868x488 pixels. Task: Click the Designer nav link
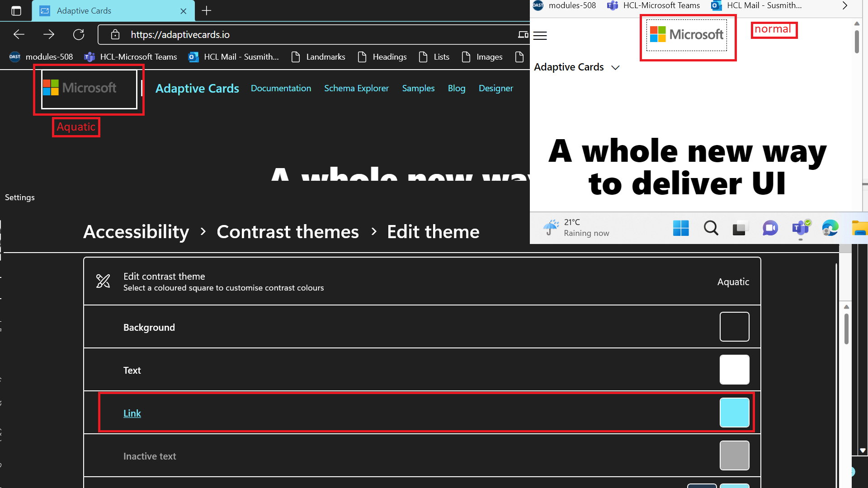[496, 89]
